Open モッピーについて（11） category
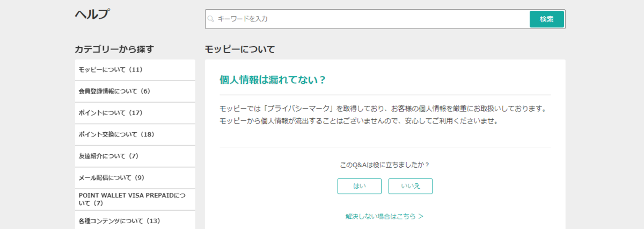This screenshot has width=644, height=229. point(135,70)
